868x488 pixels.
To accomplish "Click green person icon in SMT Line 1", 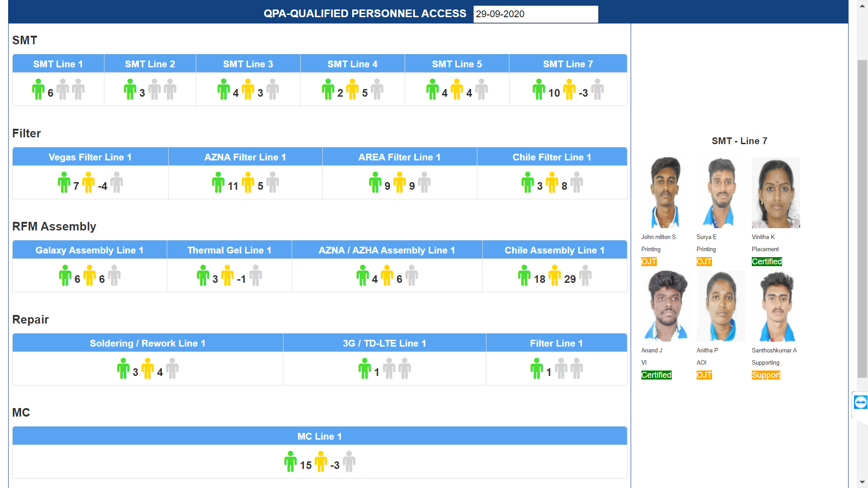I will pyautogui.click(x=38, y=89).
